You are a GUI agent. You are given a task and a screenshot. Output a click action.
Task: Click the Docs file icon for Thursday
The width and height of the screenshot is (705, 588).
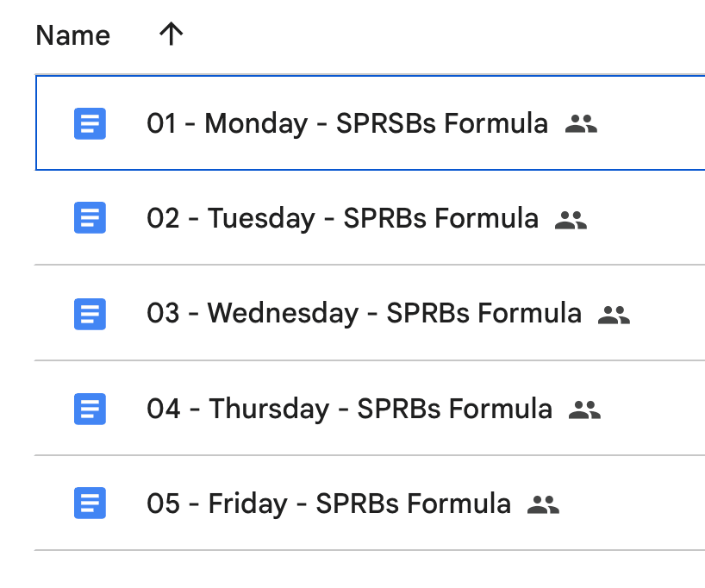pos(90,409)
